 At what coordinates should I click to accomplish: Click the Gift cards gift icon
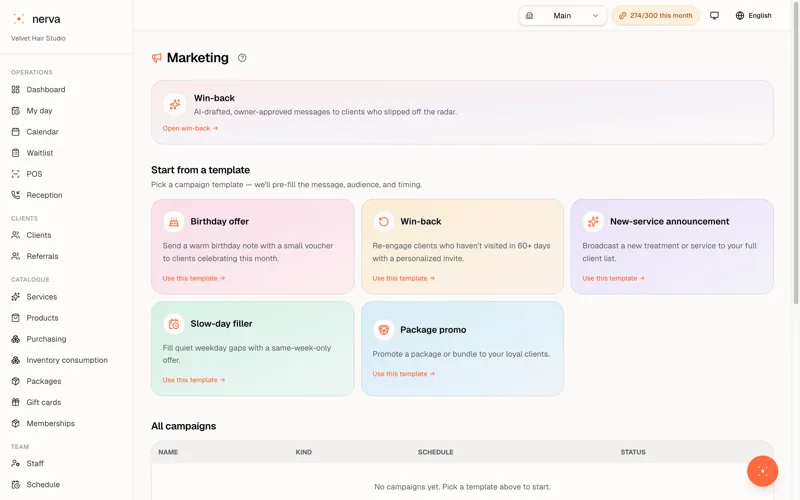(16, 402)
